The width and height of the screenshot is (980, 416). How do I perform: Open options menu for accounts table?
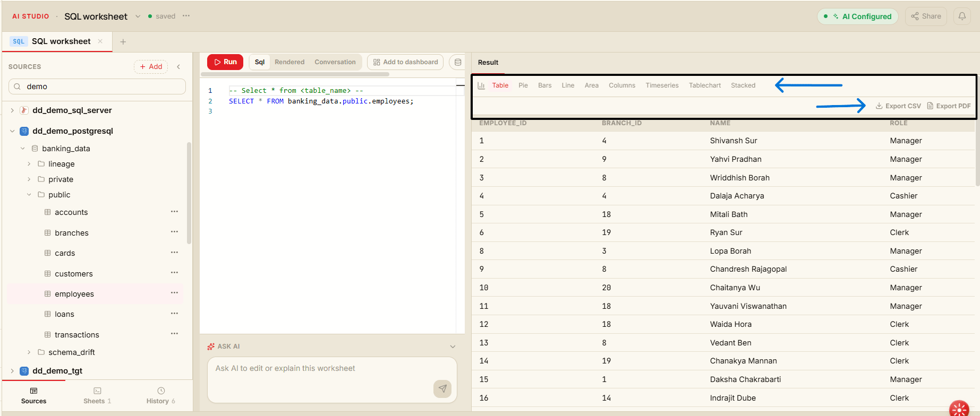tap(174, 212)
